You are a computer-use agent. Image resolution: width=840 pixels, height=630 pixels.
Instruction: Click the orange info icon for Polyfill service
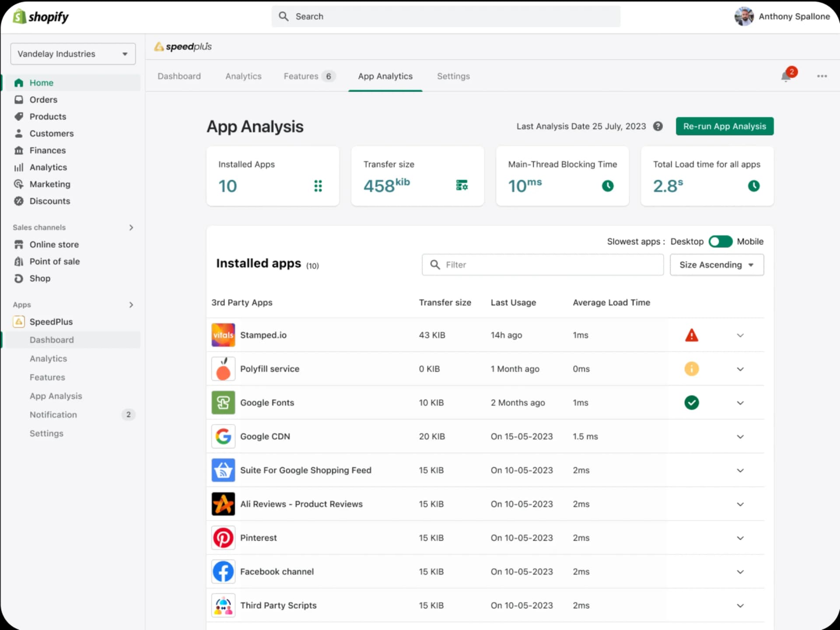pos(691,369)
